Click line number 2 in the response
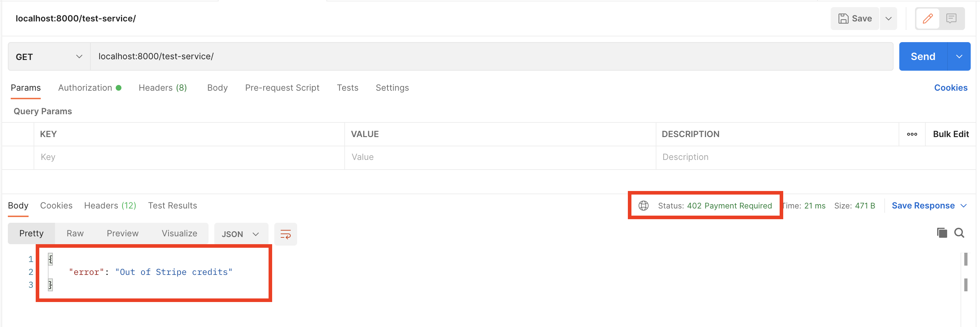Image resolution: width=980 pixels, height=327 pixels. pyautogui.click(x=31, y=272)
